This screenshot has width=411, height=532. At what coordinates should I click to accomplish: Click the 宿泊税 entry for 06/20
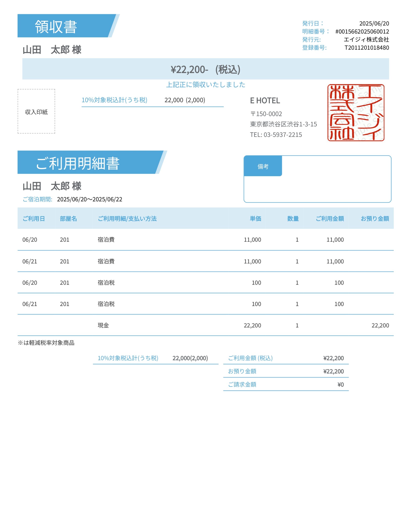(106, 283)
